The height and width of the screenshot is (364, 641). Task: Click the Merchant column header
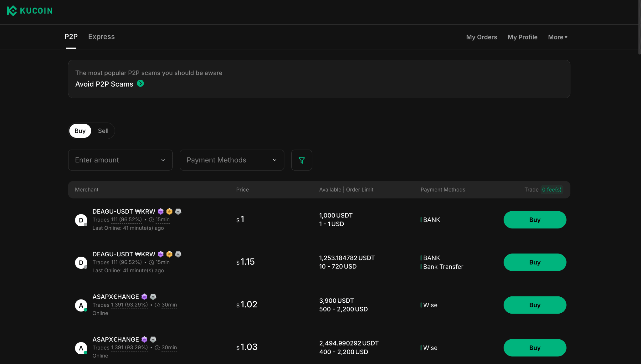[86, 190]
